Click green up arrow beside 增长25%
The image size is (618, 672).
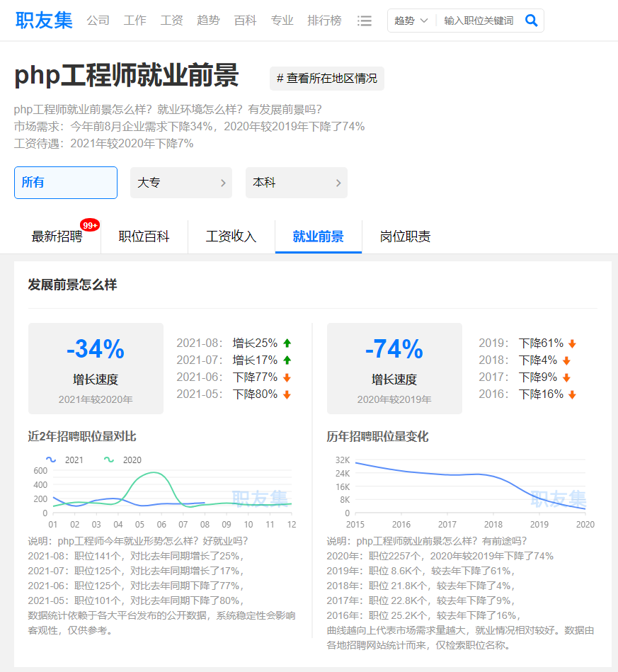point(287,343)
